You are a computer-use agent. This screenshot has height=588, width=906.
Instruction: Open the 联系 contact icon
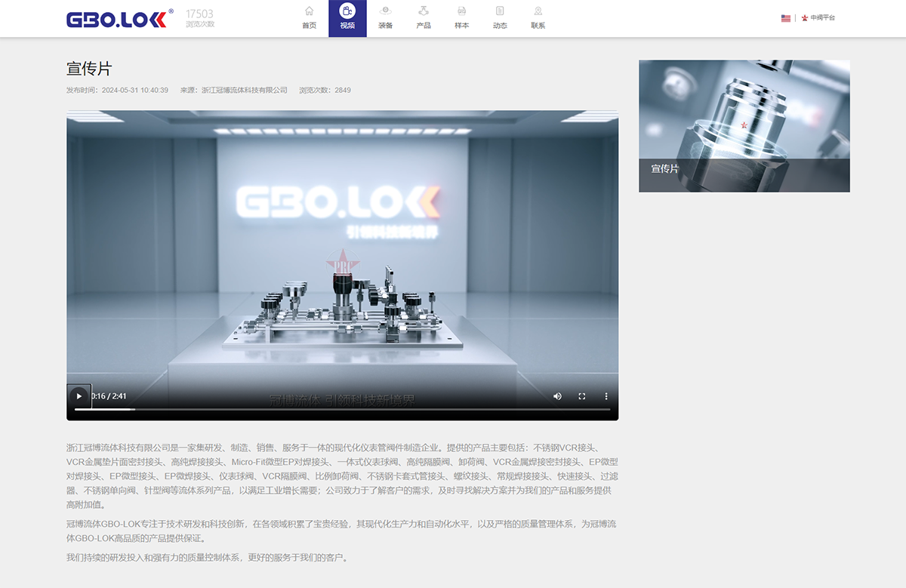538,11
